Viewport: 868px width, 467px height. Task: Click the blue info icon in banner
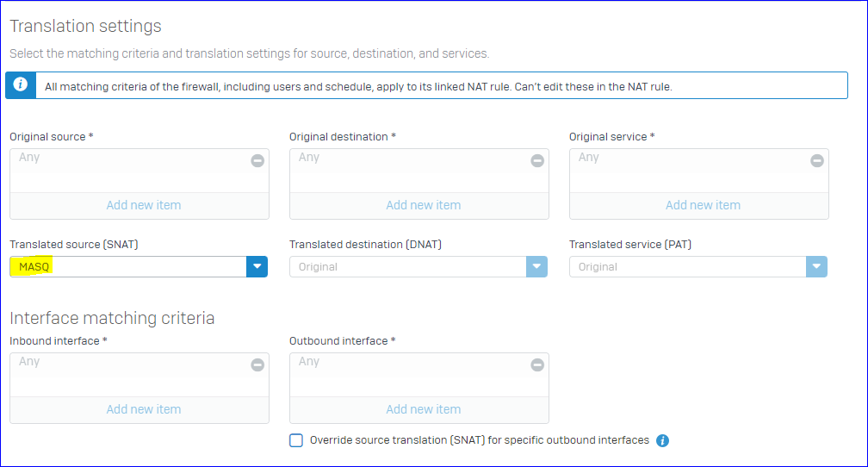21,84
